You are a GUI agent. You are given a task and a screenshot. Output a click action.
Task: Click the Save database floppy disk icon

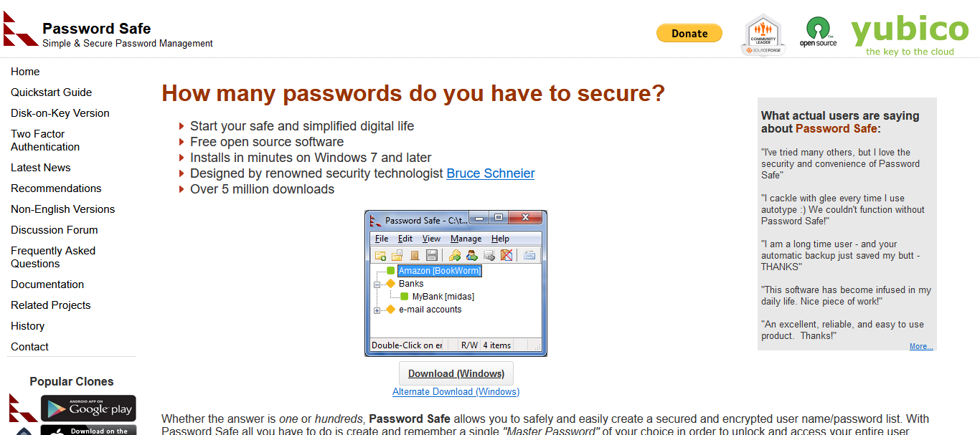point(431,255)
